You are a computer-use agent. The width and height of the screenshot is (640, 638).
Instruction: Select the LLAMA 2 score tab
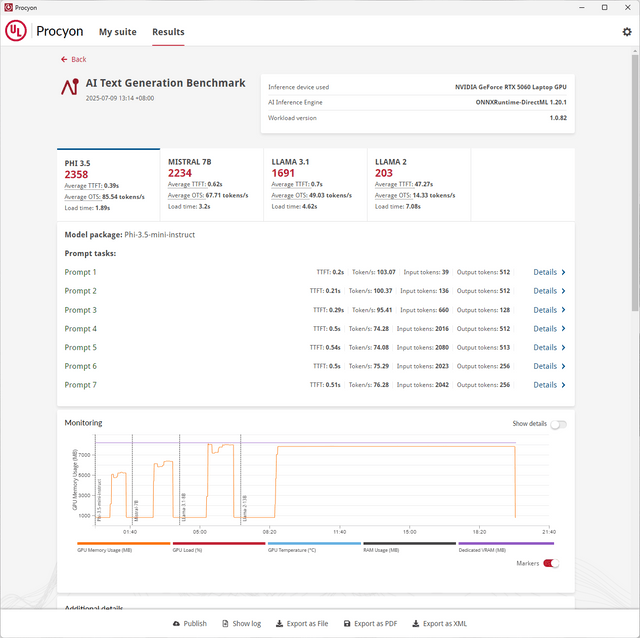tap(419, 185)
